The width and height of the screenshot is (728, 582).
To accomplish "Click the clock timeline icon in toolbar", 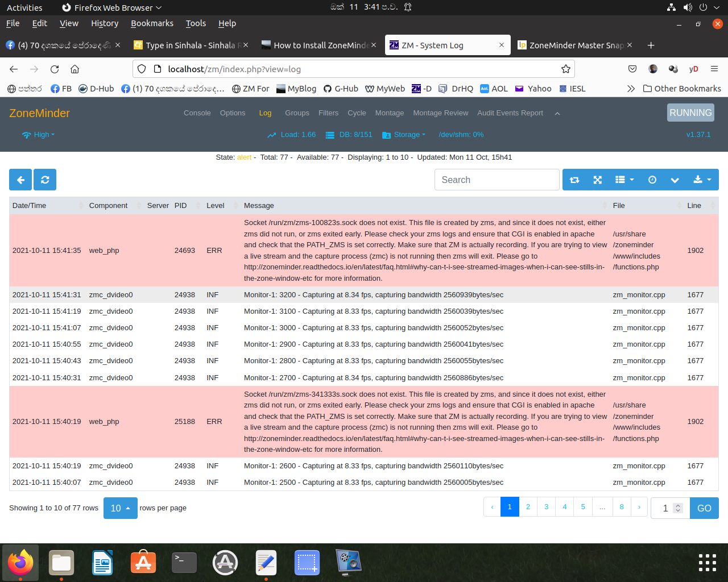I will click(x=652, y=180).
